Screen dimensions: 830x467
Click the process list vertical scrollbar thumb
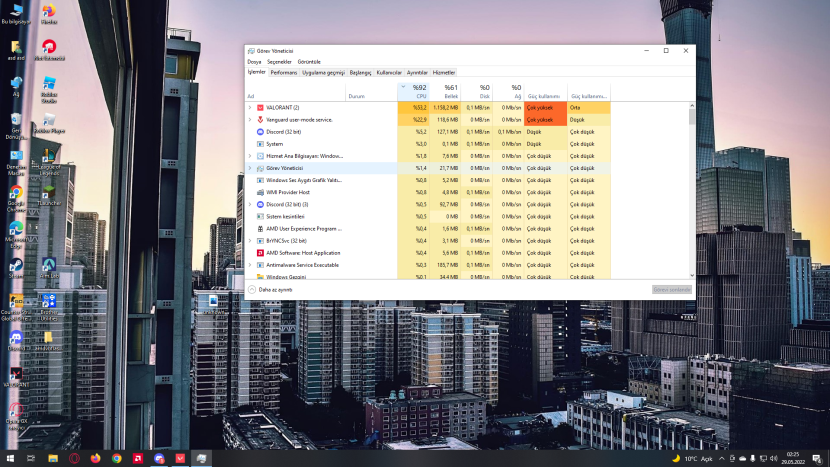[x=692, y=117]
